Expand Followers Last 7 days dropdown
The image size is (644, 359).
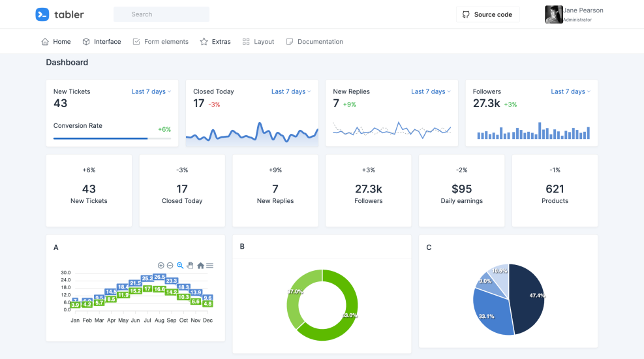click(x=571, y=92)
